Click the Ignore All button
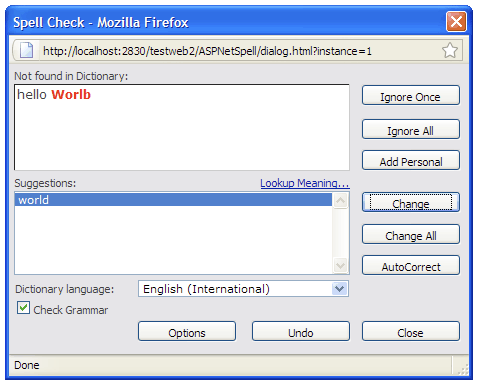This screenshot has height=385, width=480. 411,129
